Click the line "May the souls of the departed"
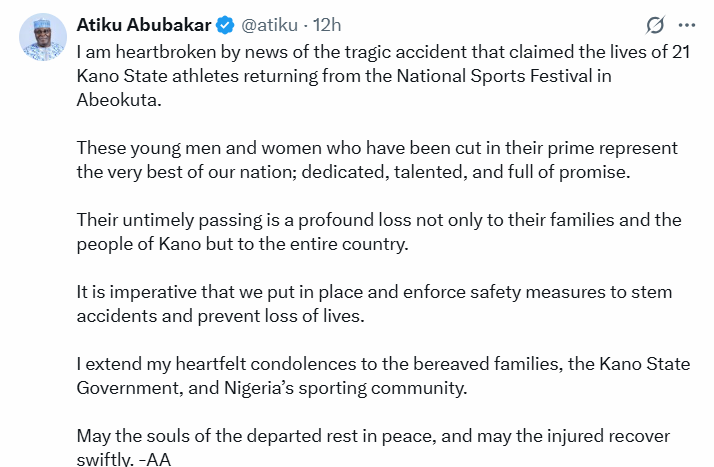The width and height of the screenshot is (714, 467). pos(373,436)
